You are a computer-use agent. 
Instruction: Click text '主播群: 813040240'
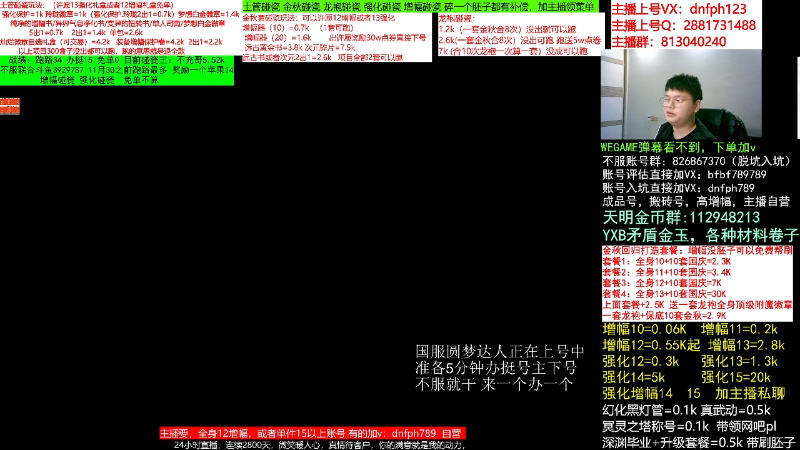point(668,41)
